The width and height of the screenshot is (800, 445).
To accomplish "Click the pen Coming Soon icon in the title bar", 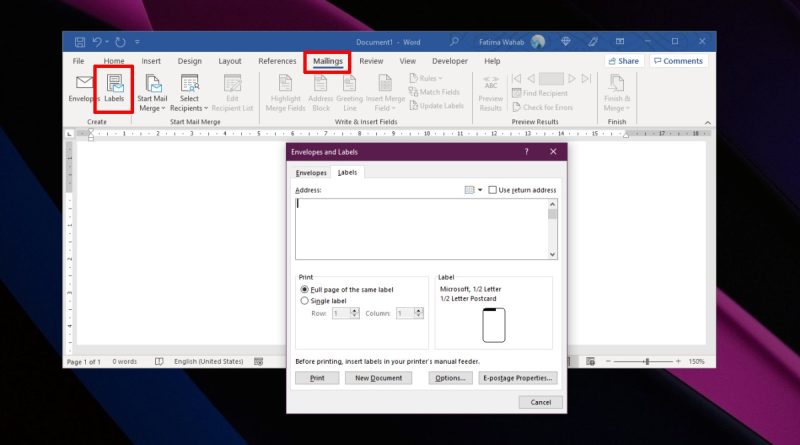I will coord(592,42).
